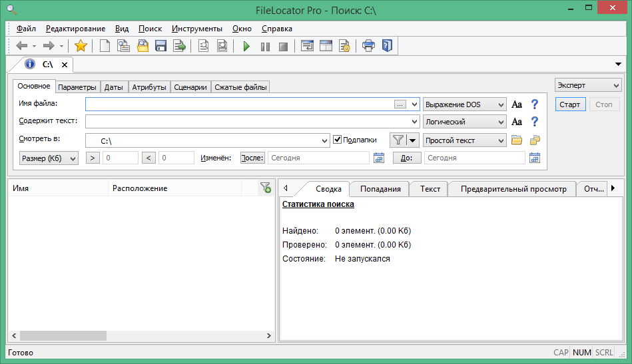Expand the Содержит текст dropdown arrow
Viewport: 632px width, 364px height.
pyautogui.click(x=414, y=122)
